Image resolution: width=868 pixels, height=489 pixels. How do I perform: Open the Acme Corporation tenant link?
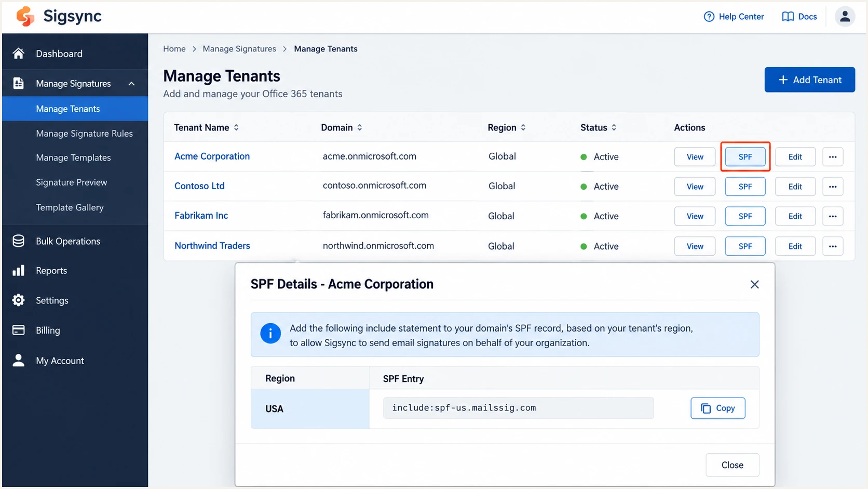click(212, 156)
